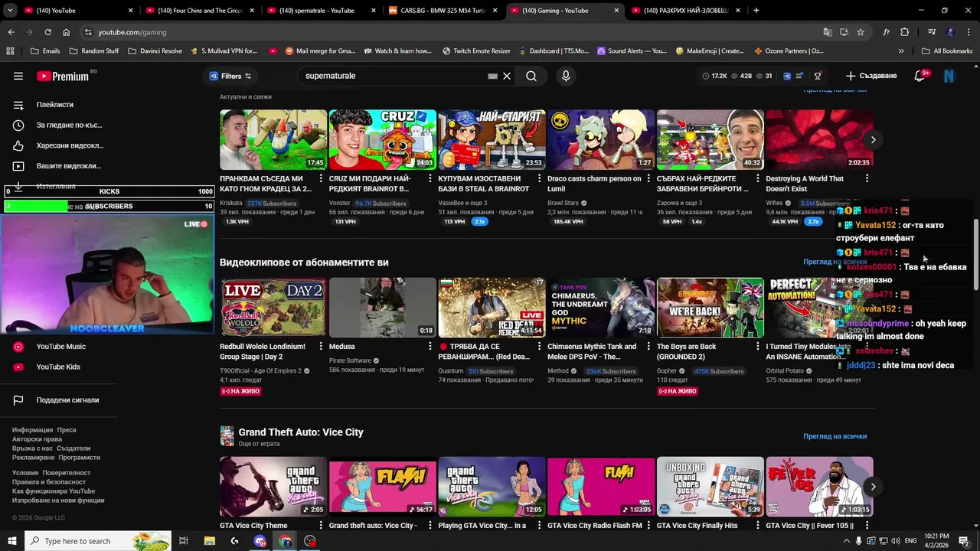980x551 pixels.
Task: Click Преглед на всички for Vice City
Action: click(x=835, y=436)
